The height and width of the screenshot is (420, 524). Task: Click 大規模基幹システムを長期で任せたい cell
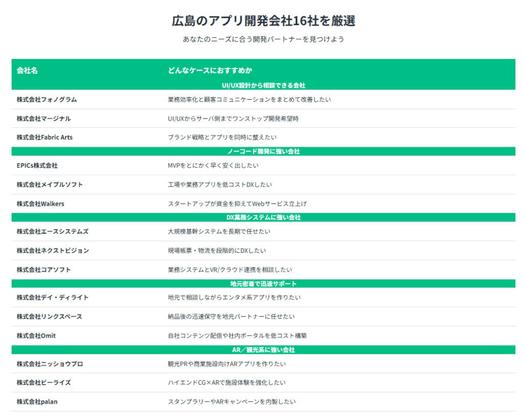(219, 232)
